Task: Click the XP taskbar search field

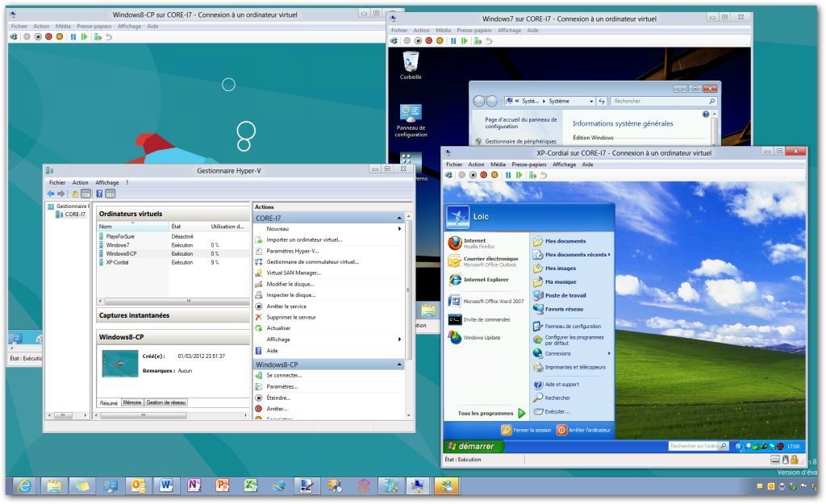Action: pos(699,446)
